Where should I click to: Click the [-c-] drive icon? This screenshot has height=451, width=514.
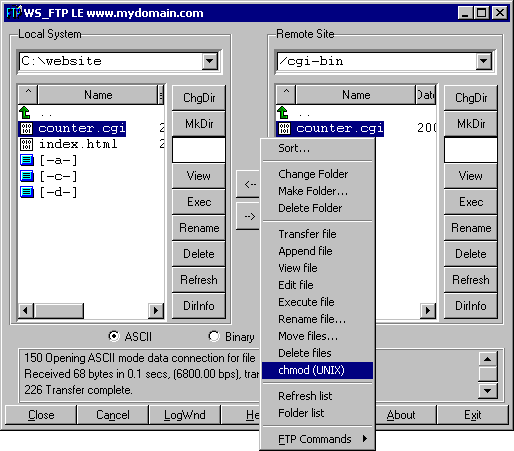tap(27, 176)
